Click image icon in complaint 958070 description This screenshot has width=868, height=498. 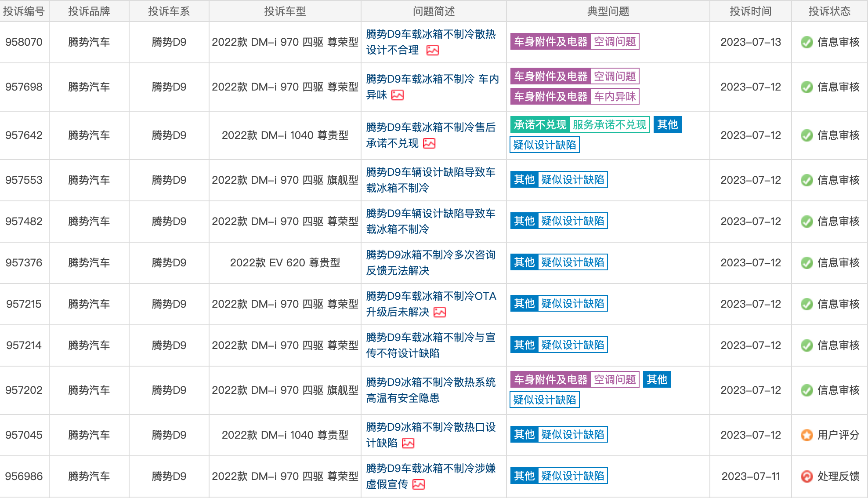click(433, 50)
